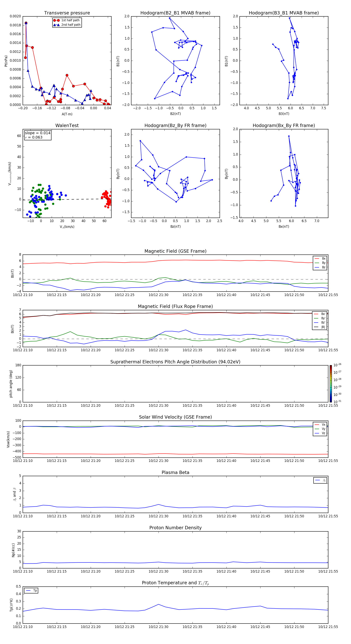Click the 'Hodogram(Bx_By FR frame)' title

[284, 125]
